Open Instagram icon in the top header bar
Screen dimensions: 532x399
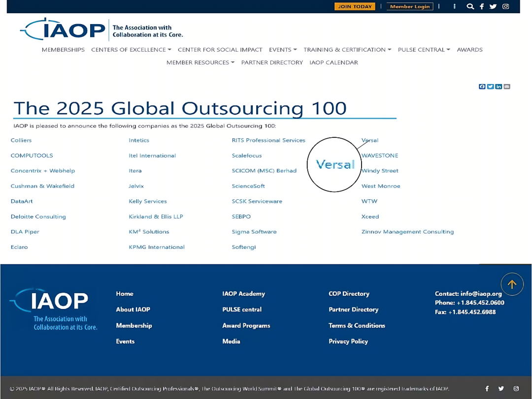(505, 6)
